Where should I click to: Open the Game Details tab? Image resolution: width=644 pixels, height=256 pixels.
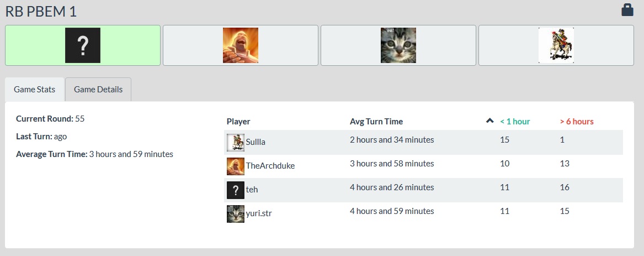(x=98, y=90)
